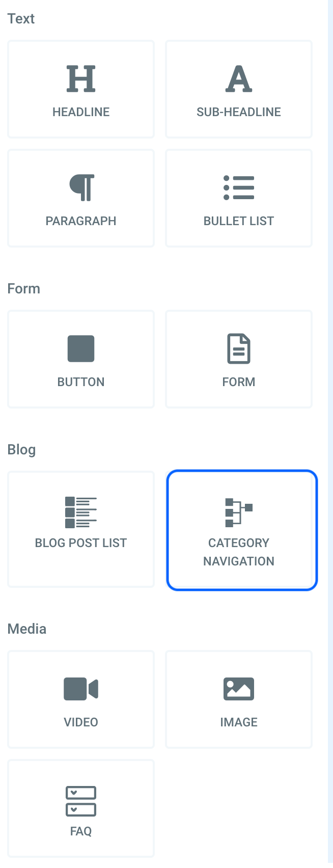Choose the Sub-Headline A icon
Screen dimensions: 333x868
(x=239, y=79)
